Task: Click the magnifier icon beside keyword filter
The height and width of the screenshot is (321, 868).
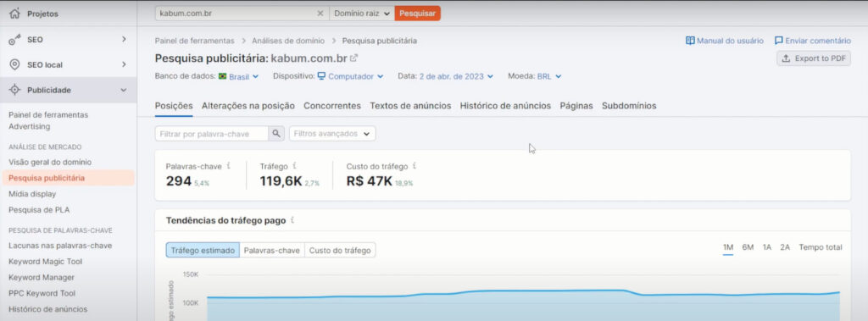Action: [276, 133]
